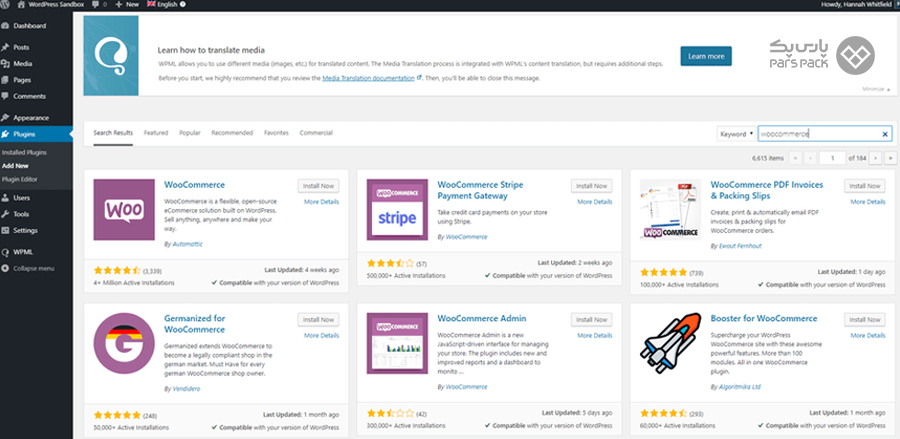
Task: Click Learn more button in WPML notice
Action: tap(706, 56)
